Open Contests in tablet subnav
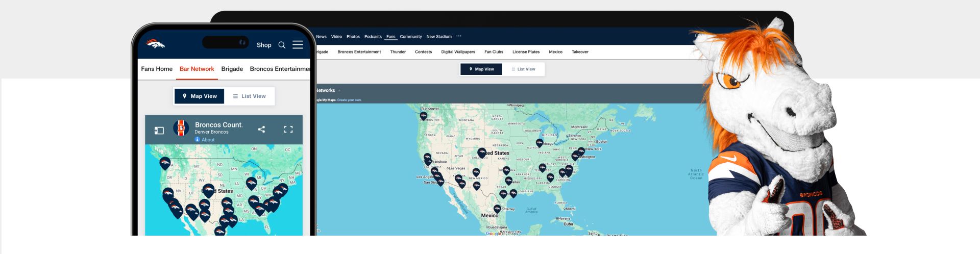The image size is (980, 254). [424, 52]
